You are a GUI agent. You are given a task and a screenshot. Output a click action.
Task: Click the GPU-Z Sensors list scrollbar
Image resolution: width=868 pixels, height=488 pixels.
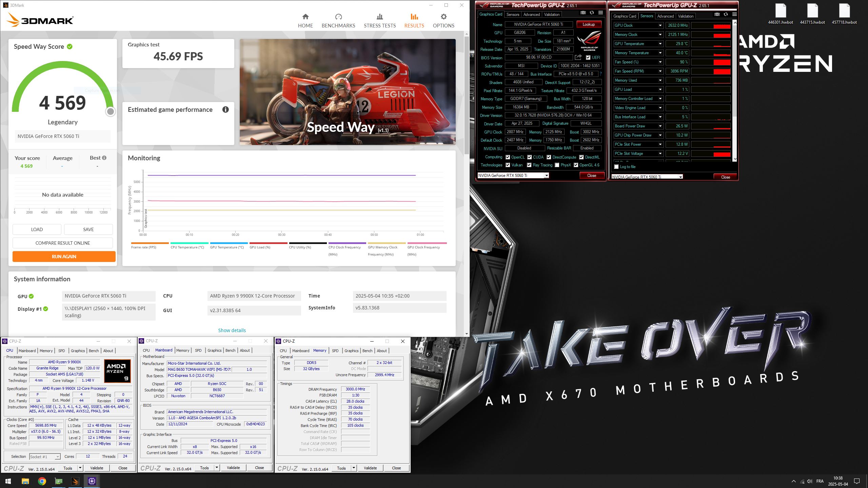click(x=735, y=71)
